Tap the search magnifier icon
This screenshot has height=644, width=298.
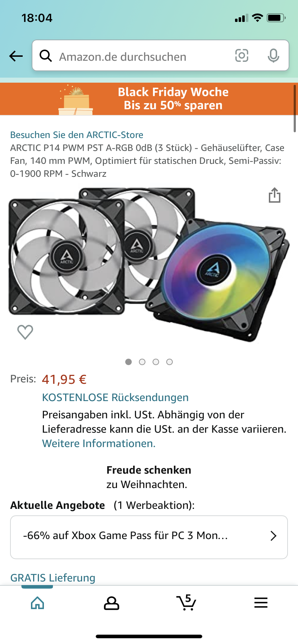pyautogui.click(x=46, y=56)
